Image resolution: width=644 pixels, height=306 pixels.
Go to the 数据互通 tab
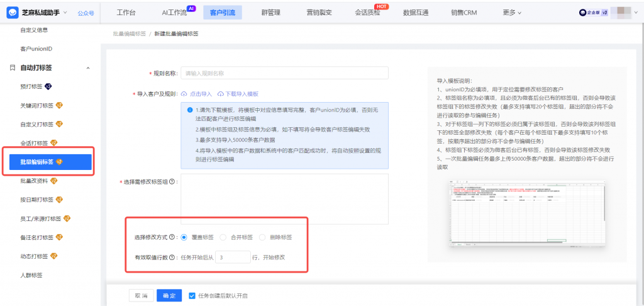(x=416, y=13)
